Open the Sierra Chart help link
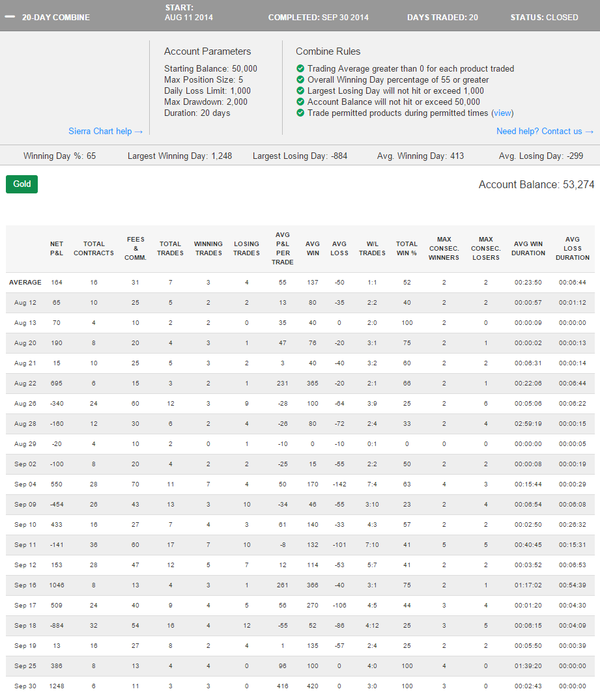 (x=105, y=131)
